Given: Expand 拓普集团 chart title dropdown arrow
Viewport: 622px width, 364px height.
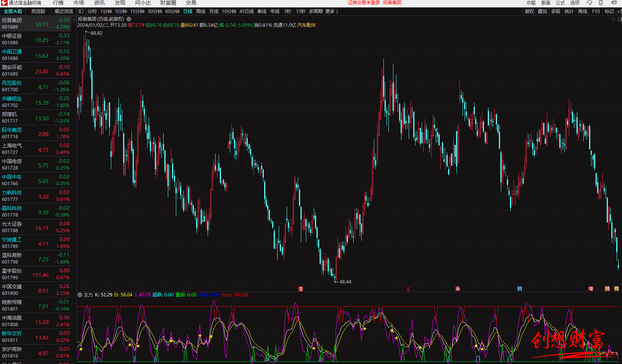Looking at the screenshot, I should (129, 19).
